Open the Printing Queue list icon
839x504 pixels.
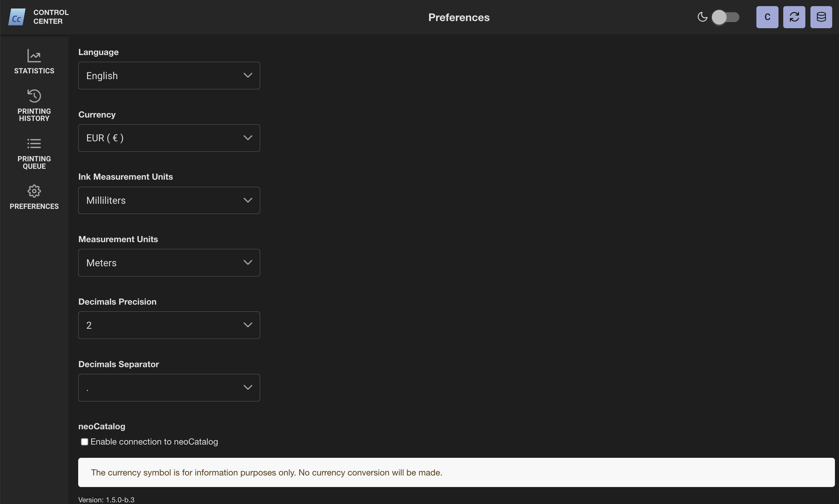[34, 144]
